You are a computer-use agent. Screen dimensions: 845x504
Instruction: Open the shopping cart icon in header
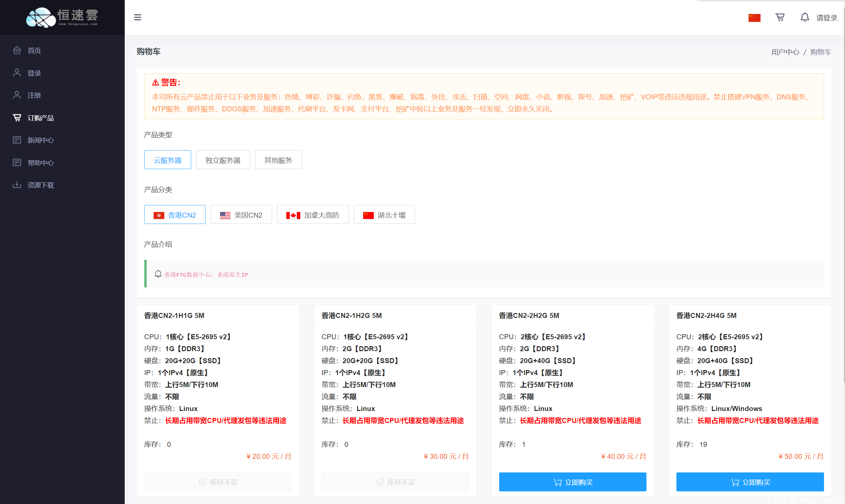[780, 17]
